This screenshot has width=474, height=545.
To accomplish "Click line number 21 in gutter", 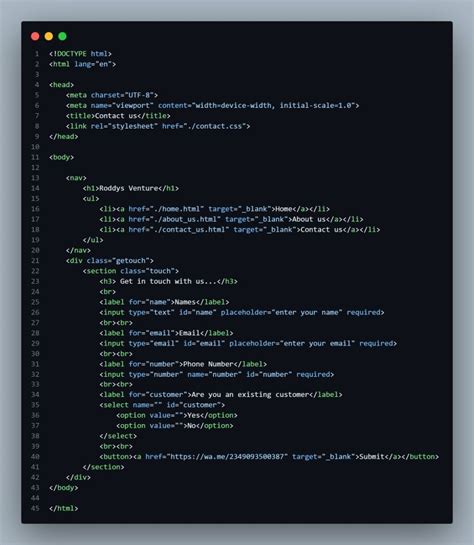I will pyautogui.click(x=35, y=261).
